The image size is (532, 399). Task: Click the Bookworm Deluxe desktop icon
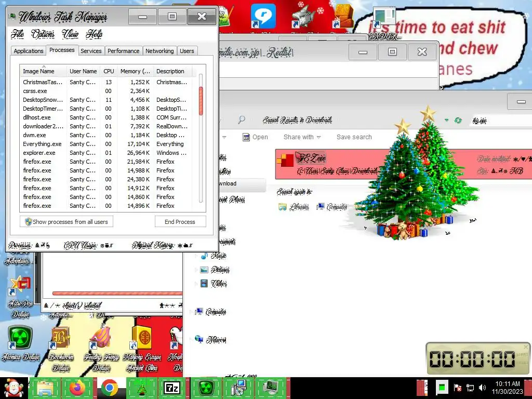click(61, 349)
